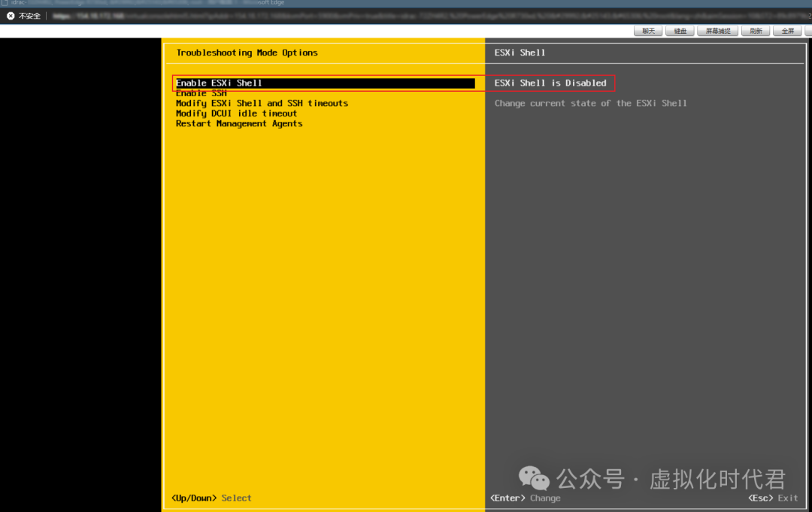Click the '<Up/Down> Select' hint

click(x=212, y=498)
